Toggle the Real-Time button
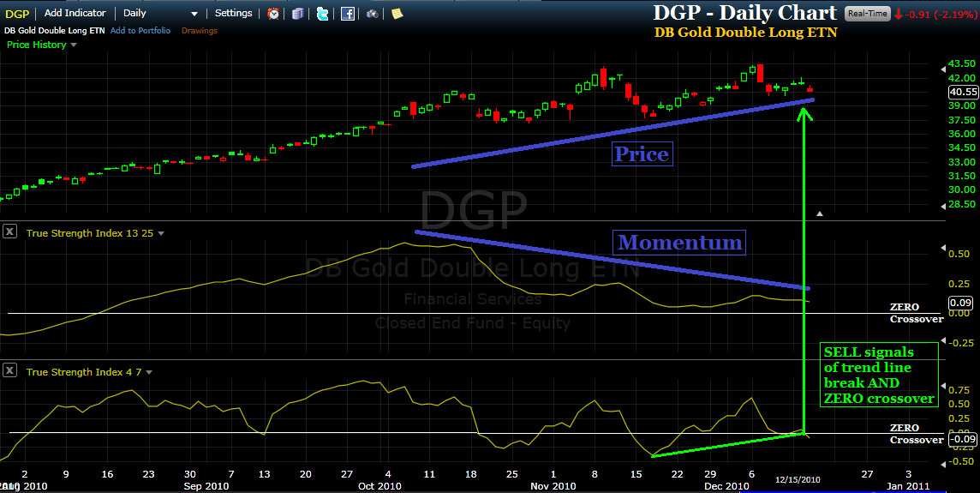980x493 pixels. click(868, 13)
